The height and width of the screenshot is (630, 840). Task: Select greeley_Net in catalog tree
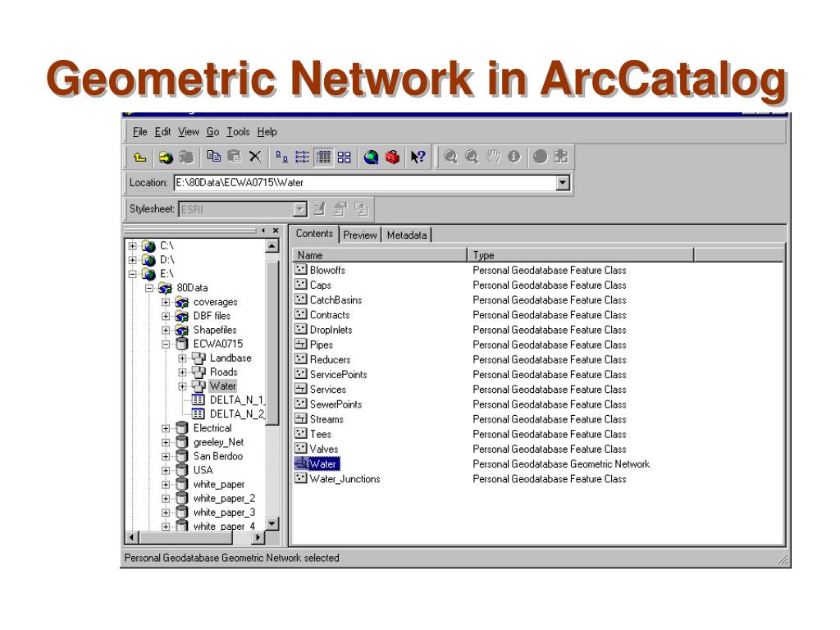click(x=218, y=442)
